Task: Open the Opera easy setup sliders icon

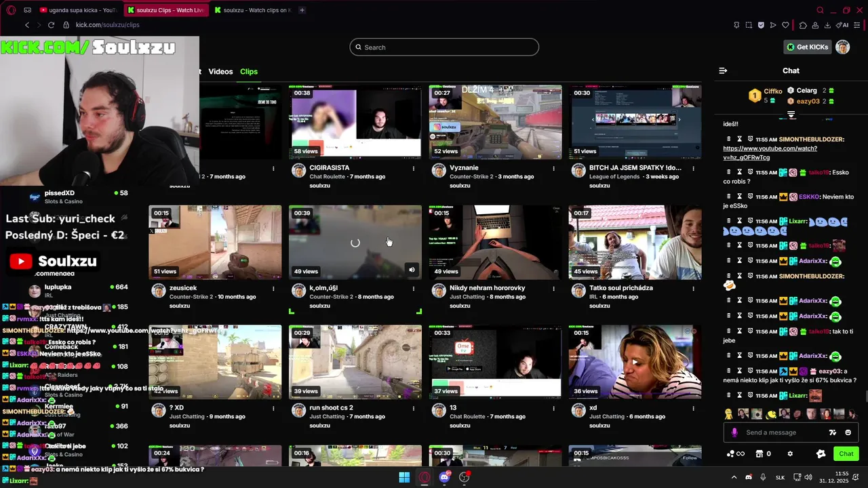Action: [x=857, y=25]
